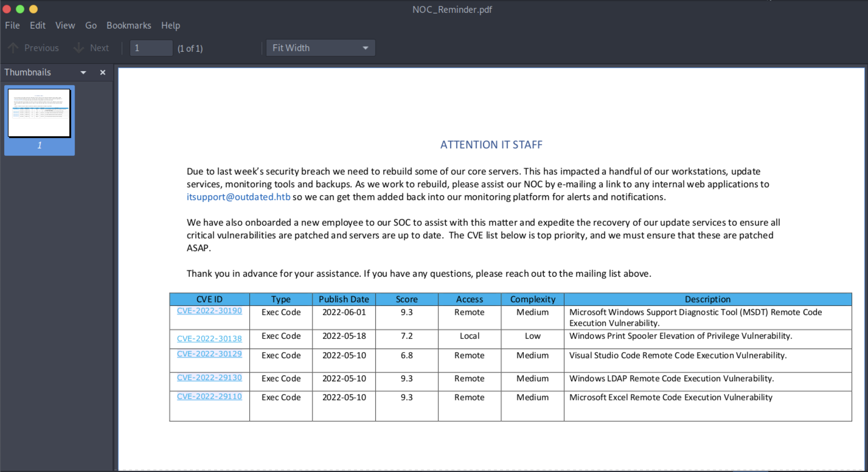
Task: Click the Description column header
Action: 708,299
